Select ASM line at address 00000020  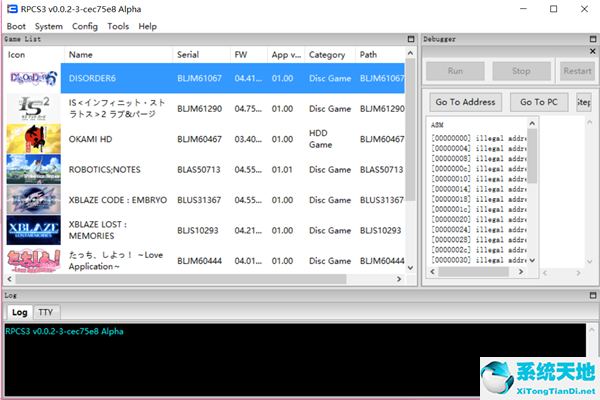(478, 219)
